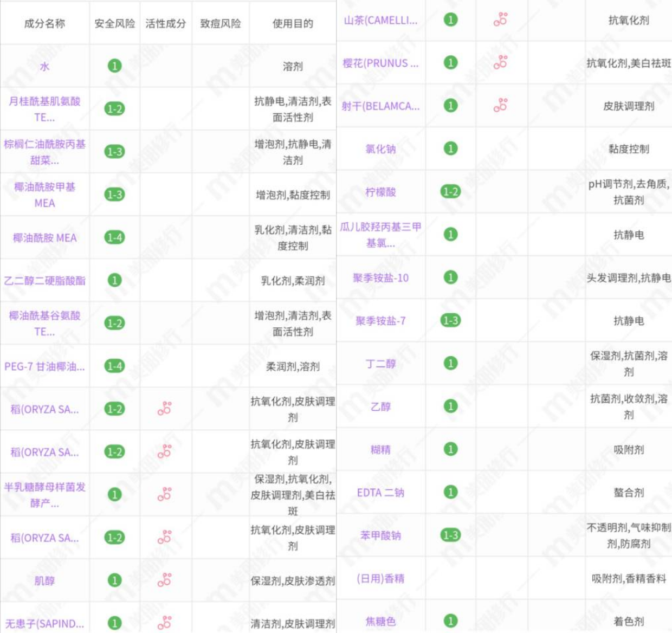Screen dimensions: 672x633
Task: Click 无患子(SAPIND... active ingredient icon
Action: [x=166, y=622]
